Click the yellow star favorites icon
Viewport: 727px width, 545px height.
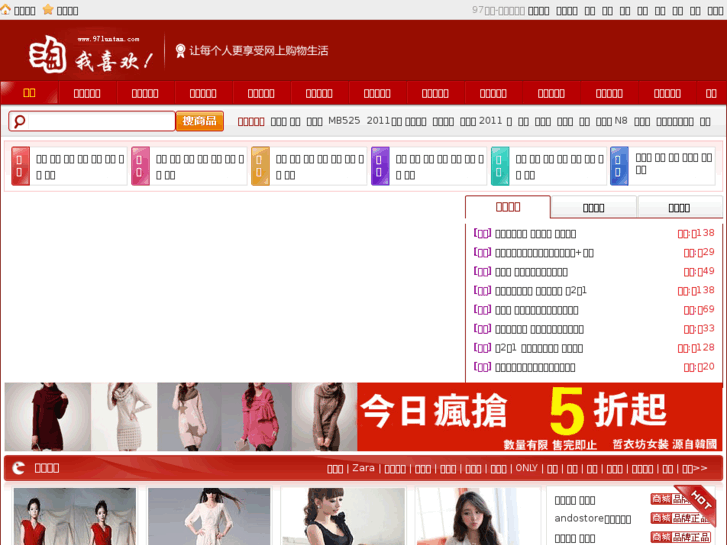click(x=48, y=9)
